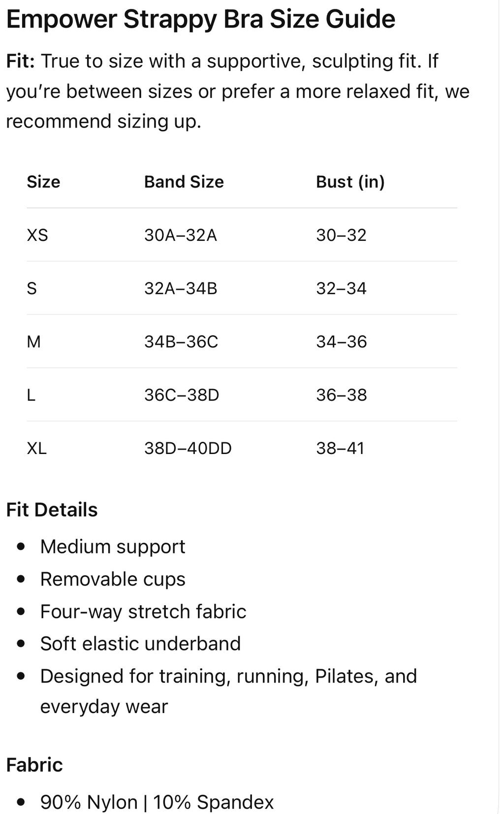The width and height of the screenshot is (504, 814).
Task: Click the Bust (in) column header
Action: [350, 182]
